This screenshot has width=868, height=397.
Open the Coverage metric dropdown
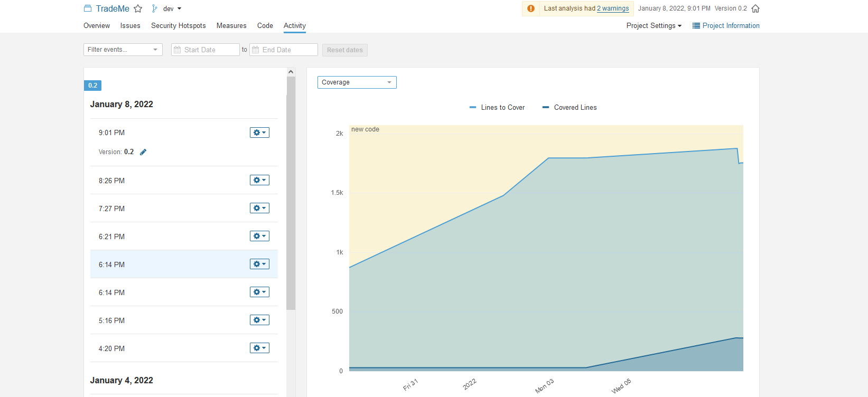click(x=357, y=82)
